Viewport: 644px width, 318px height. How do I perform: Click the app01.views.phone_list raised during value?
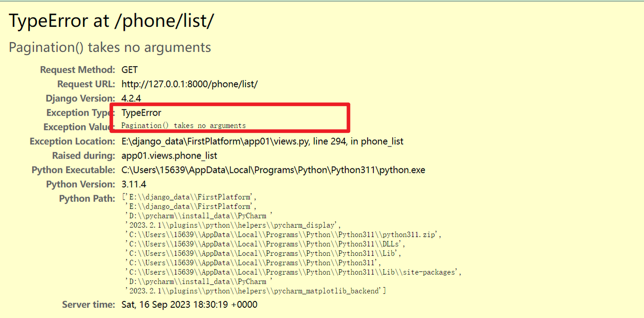[x=169, y=155]
